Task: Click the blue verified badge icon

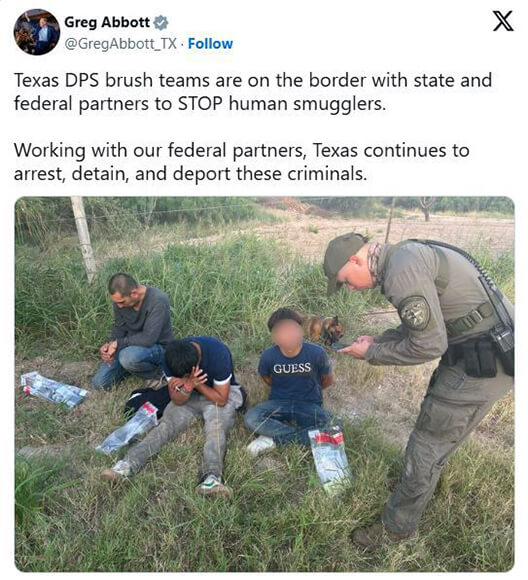Action: [x=161, y=23]
